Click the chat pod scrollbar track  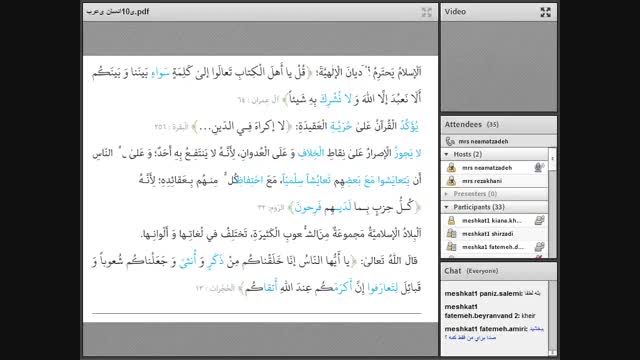552,315
